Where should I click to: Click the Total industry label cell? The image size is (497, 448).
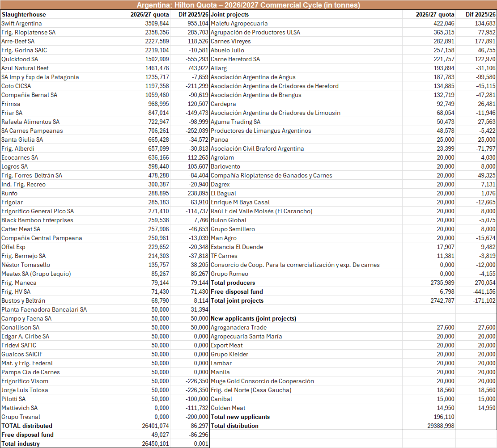pyautogui.click(x=59, y=444)
